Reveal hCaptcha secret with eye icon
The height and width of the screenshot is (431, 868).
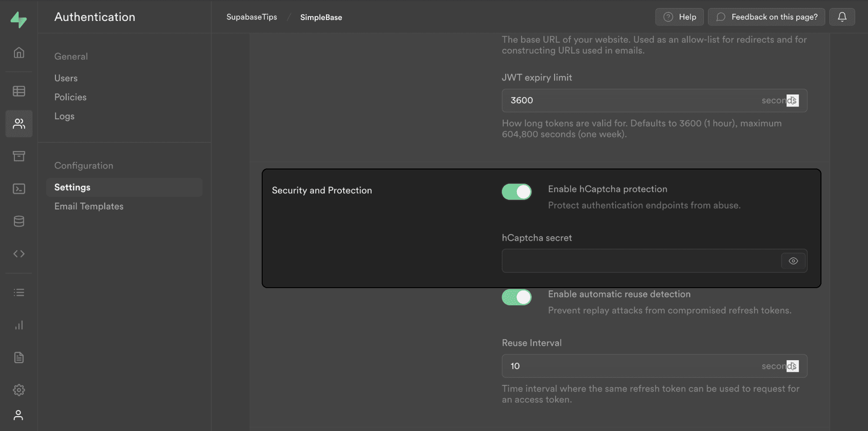pyautogui.click(x=793, y=261)
